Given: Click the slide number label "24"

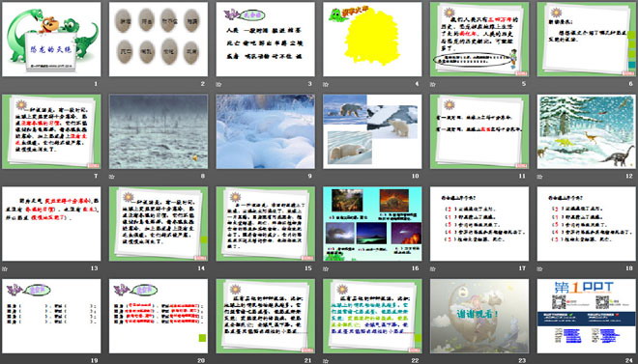Looking at the screenshot, I should pyautogui.click(x=629, y=361).
